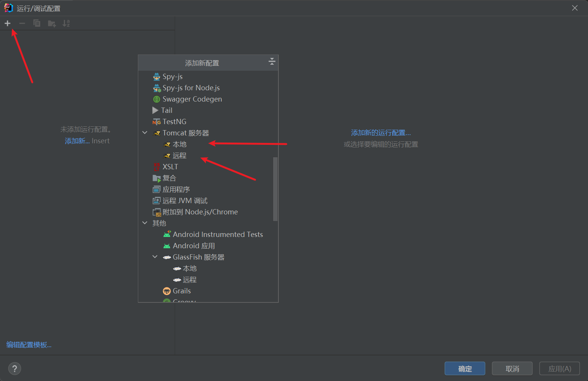Image resolution: width=588 pixels, height=381 pixels.
Task: Open the 编辑配置模板... link
Action: [x=29, y=345]
